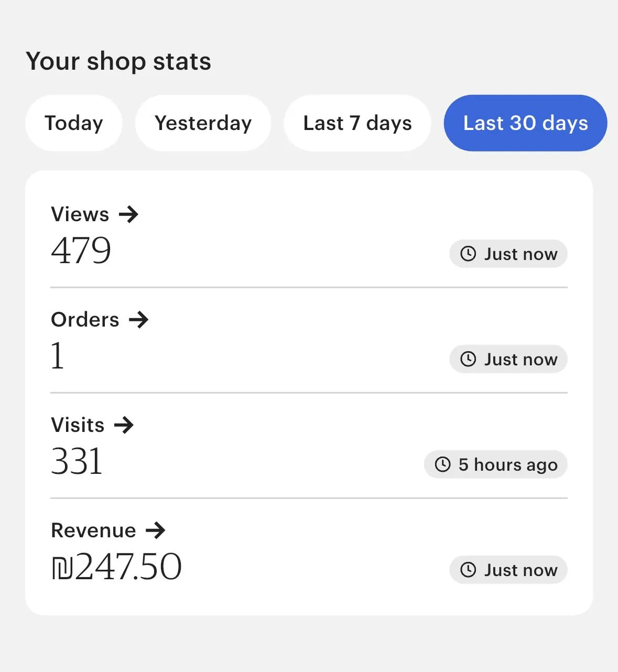Open the Visits stats link

(78, 425)
